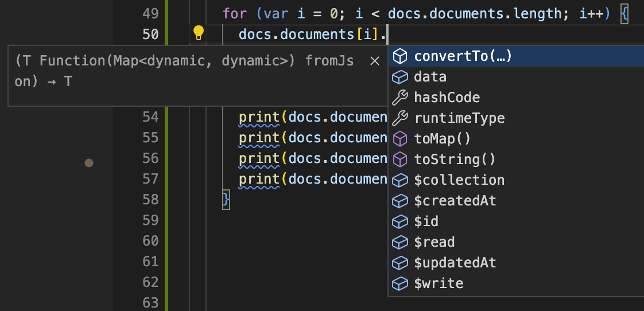Click the wrench icon next to runtimeType

coord(400,118)
